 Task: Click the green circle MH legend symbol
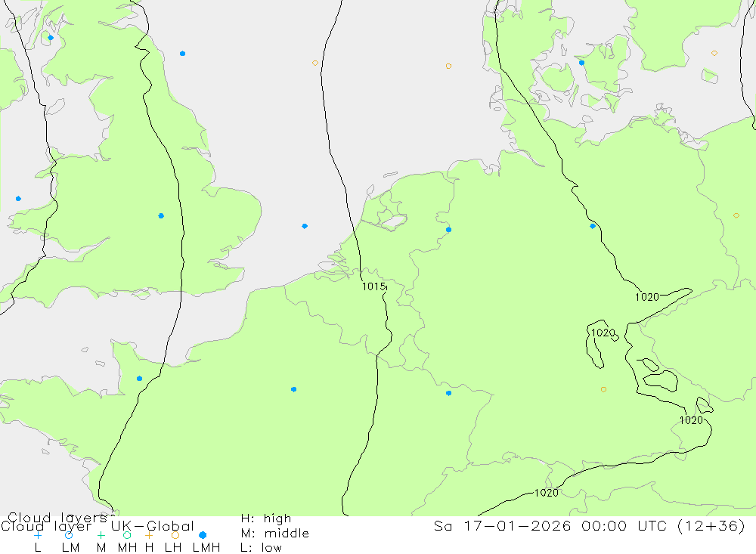click(x=127, y=535)
